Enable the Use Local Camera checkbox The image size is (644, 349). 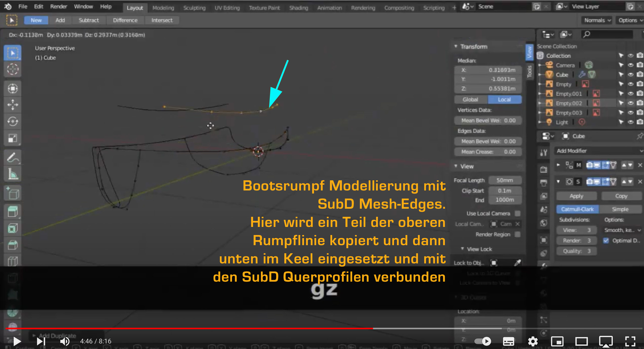click(x=517, y=214)
